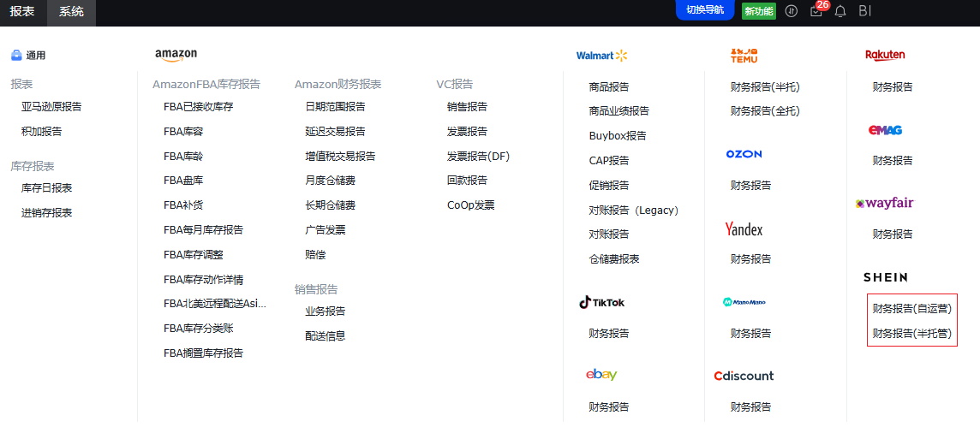The width and height of the screenshot is (980, 427).
Task: Click the Amazon logo
Action: tap(176, 56)
